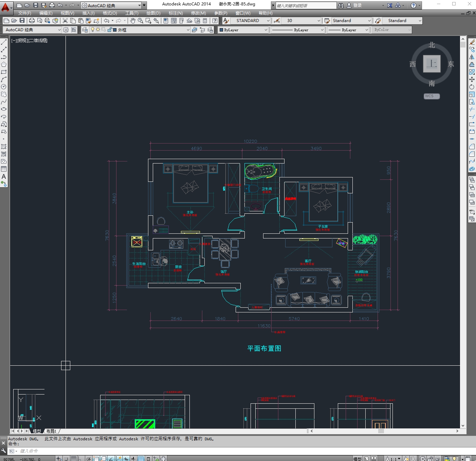Click the Plot (printer) icon
The width and height of the screenshot is (476, 461).
pyautogui.click(x=32, y=21)
